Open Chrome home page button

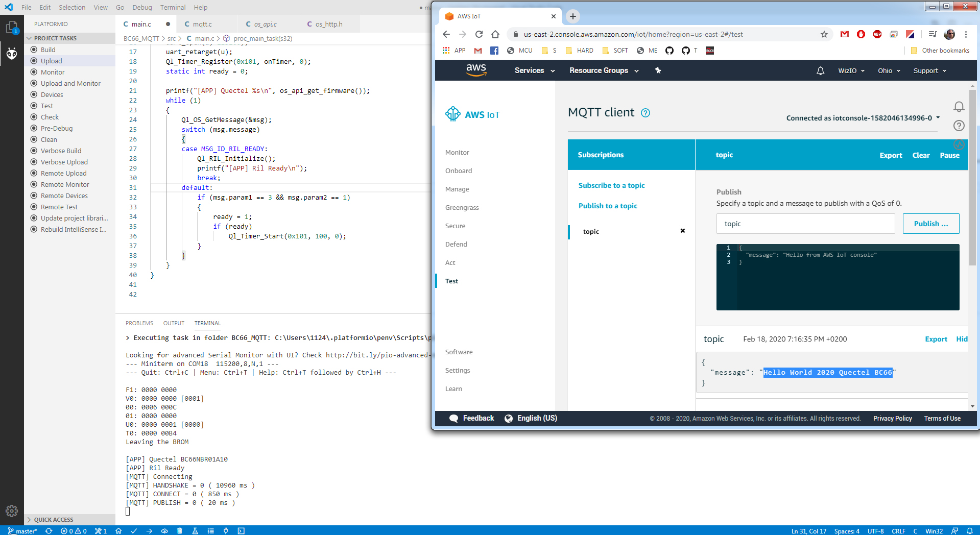pyautogui.click(x=495, y=34)
